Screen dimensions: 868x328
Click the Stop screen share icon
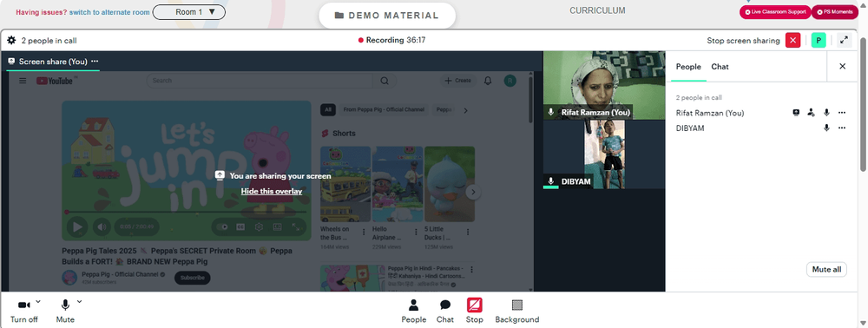click(475, 311)
